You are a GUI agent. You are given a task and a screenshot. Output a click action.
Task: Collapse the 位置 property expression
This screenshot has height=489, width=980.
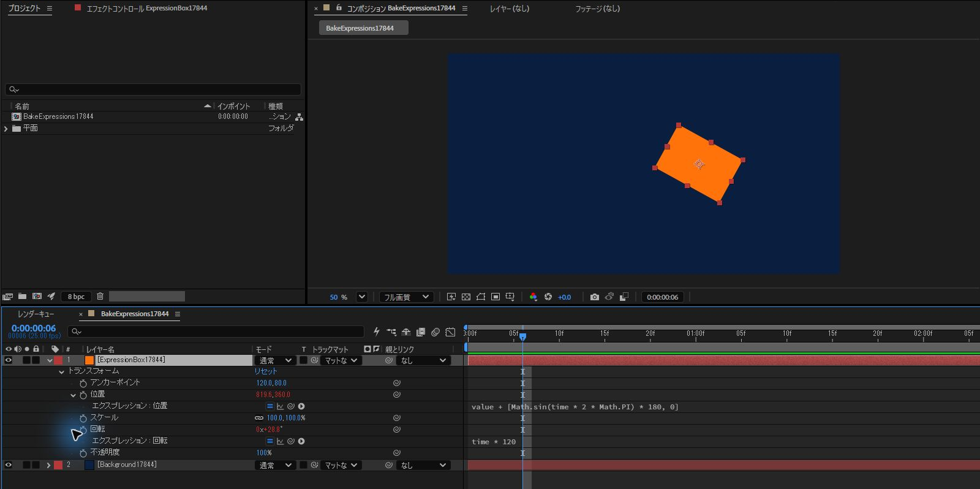point(73,395)
